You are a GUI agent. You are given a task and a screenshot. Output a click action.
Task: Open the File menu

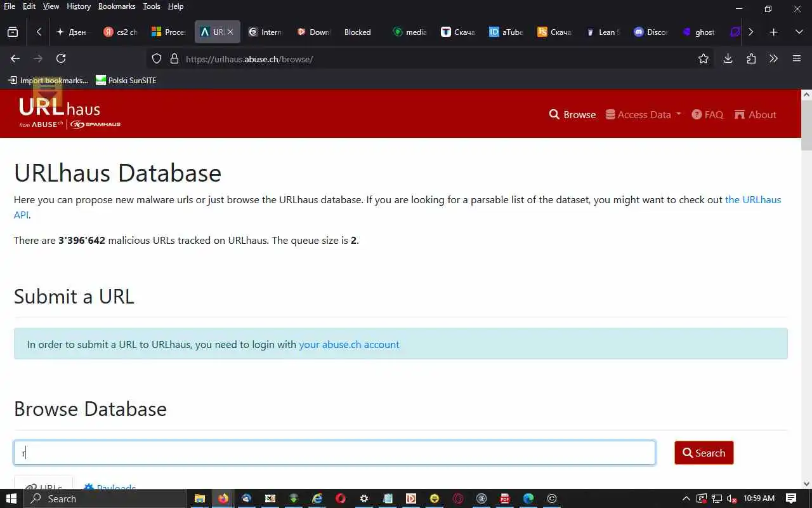(10, 6)
